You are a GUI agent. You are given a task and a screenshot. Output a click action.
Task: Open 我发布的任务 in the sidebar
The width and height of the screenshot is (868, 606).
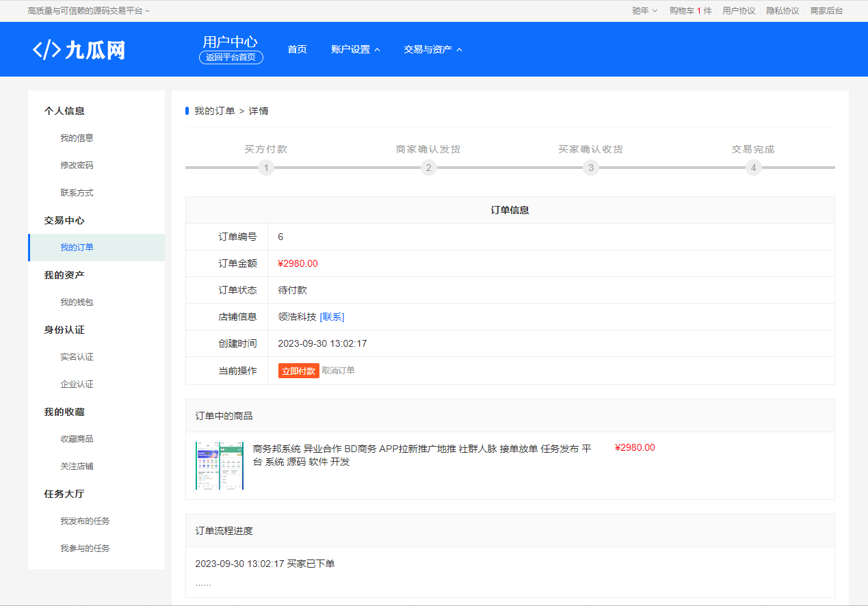(x=85, y=521)
